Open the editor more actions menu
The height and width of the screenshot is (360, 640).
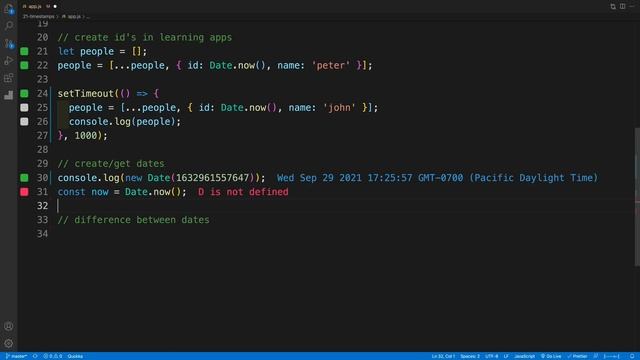point(632,6)
